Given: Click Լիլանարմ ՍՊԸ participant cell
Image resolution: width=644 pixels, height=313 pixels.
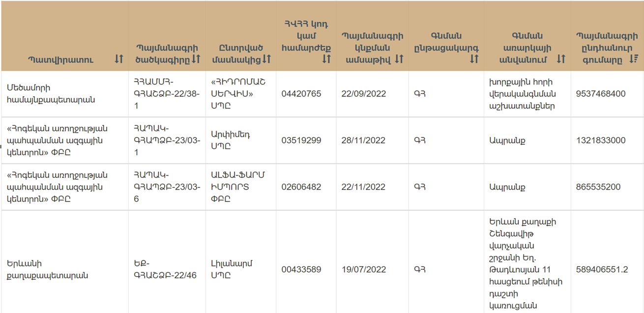Looking at the screenshot, I should (x=241, y=269).
